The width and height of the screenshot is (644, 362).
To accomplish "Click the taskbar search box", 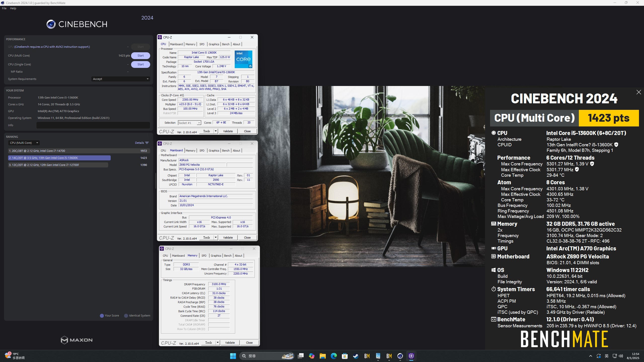I will pyautogui.click(x=267, y=356).
